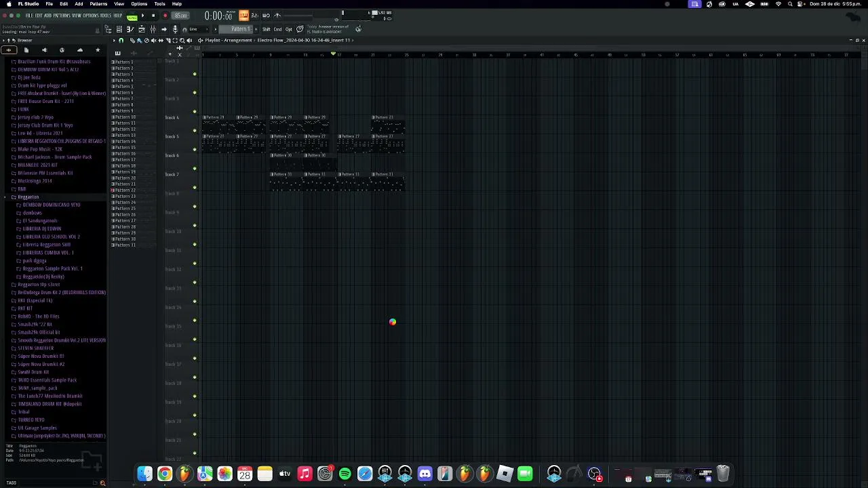Click the Track 12 header label
The height and width of the screenshot is (488, 868).
[172, 269]
